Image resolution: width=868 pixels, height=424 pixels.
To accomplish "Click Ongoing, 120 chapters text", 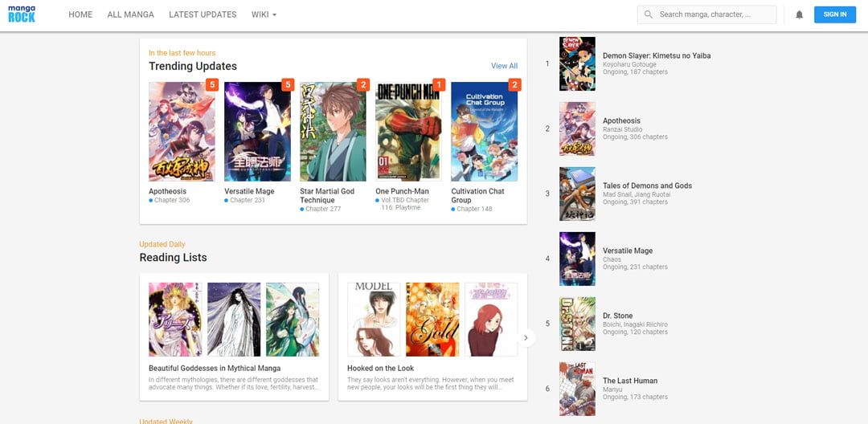I will pyautogui.click(x=636, y=332).
